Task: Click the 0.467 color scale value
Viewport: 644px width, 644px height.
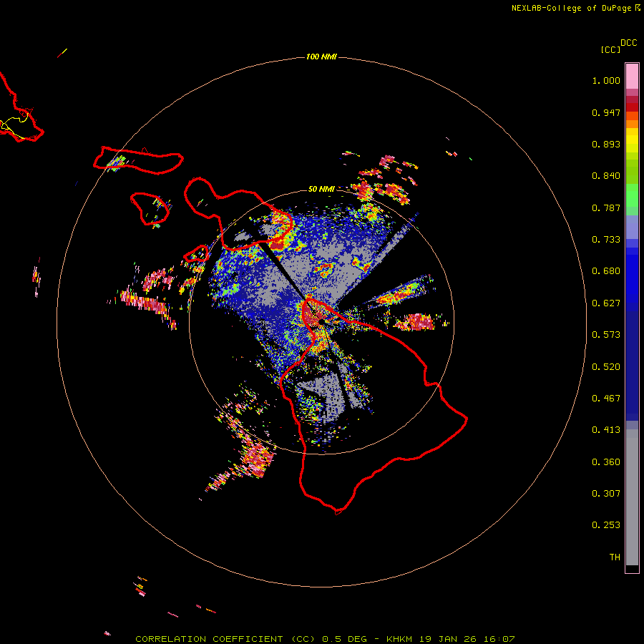Action: 606,399
